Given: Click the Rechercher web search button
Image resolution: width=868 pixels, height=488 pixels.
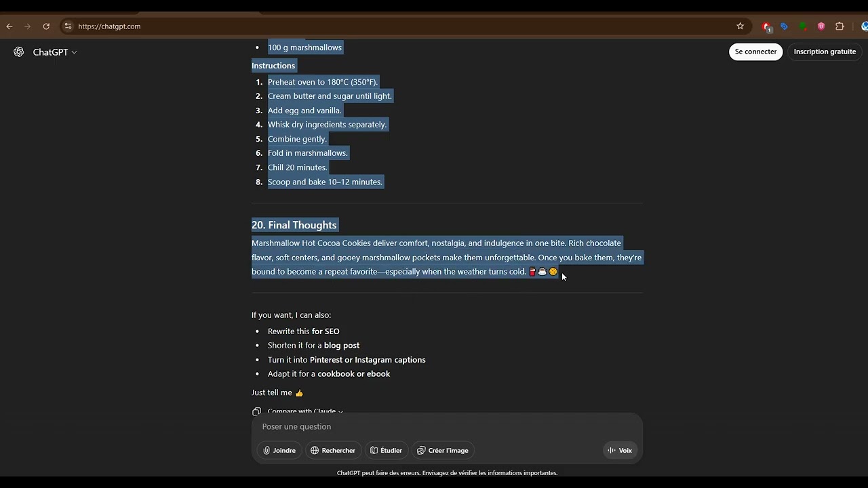Looking at the screenshot, I should (333, 450).
